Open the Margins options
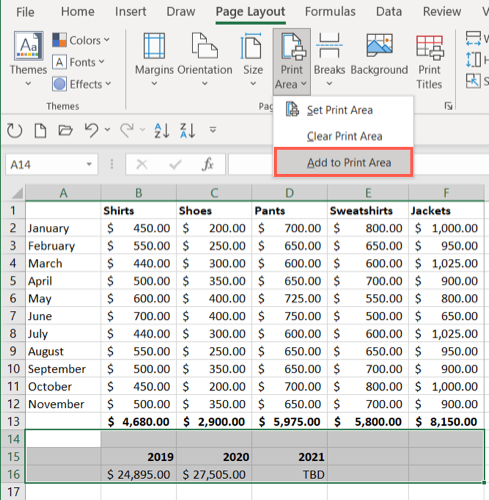489x500 pixels. click(x=154, y=59)
